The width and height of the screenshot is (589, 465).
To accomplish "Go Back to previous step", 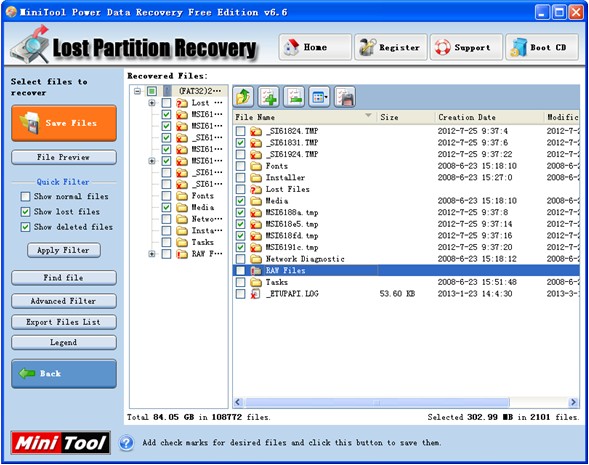I will click(x=64, y=374).
